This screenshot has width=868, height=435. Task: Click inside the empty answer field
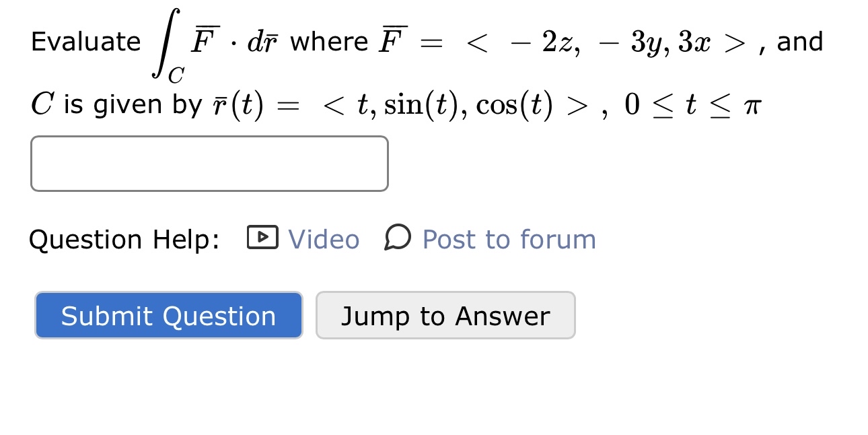209,163
